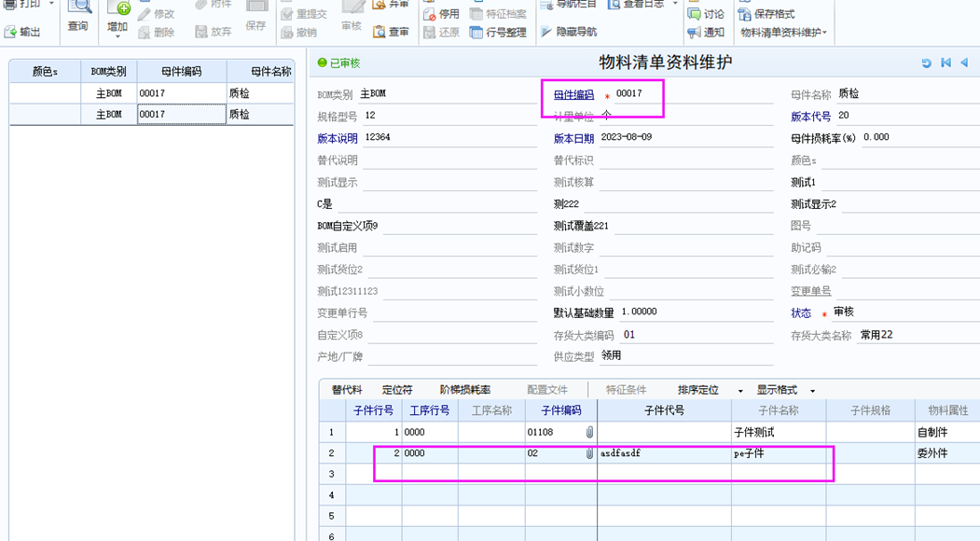The height and width of the screenshot is (541, 980).
Task: Click the 替代说明 empty input field
Action: click(449, 160)
